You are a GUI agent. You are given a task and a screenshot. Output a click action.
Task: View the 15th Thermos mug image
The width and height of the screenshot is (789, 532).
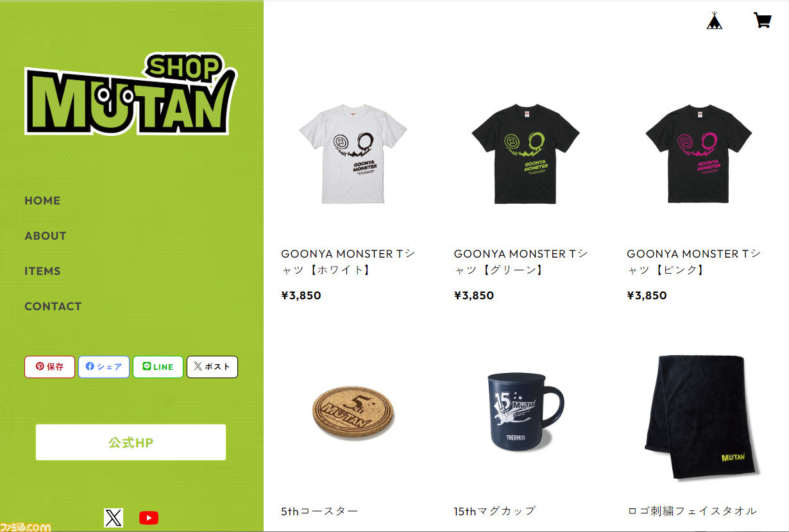(x=525, y=410)
